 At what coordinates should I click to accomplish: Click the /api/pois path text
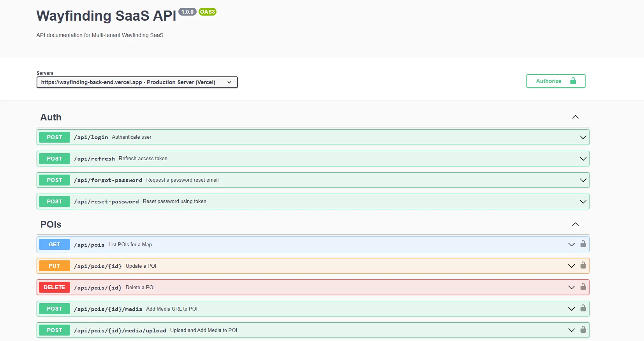pyautogui.click(x=89, y=245)
